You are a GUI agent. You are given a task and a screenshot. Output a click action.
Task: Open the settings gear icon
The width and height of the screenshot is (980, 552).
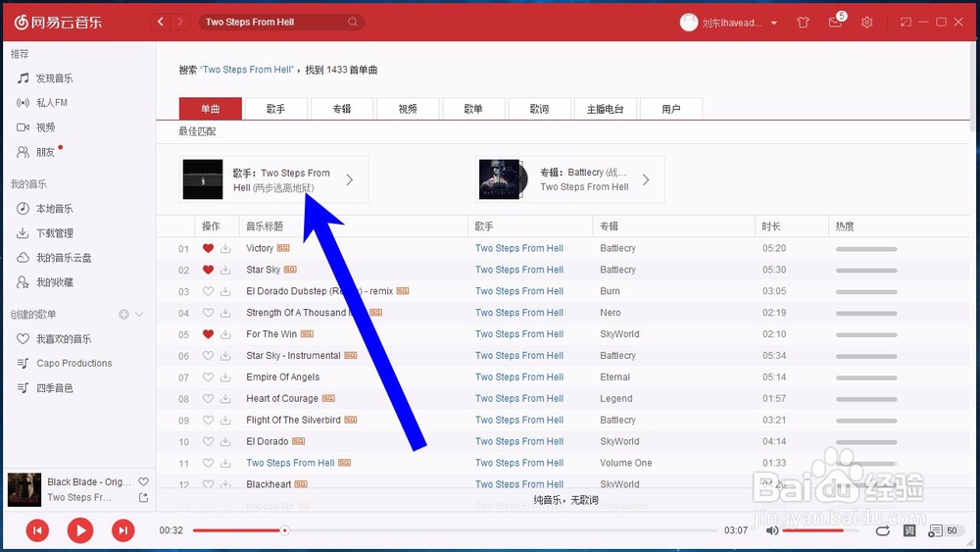click(866, 23)
